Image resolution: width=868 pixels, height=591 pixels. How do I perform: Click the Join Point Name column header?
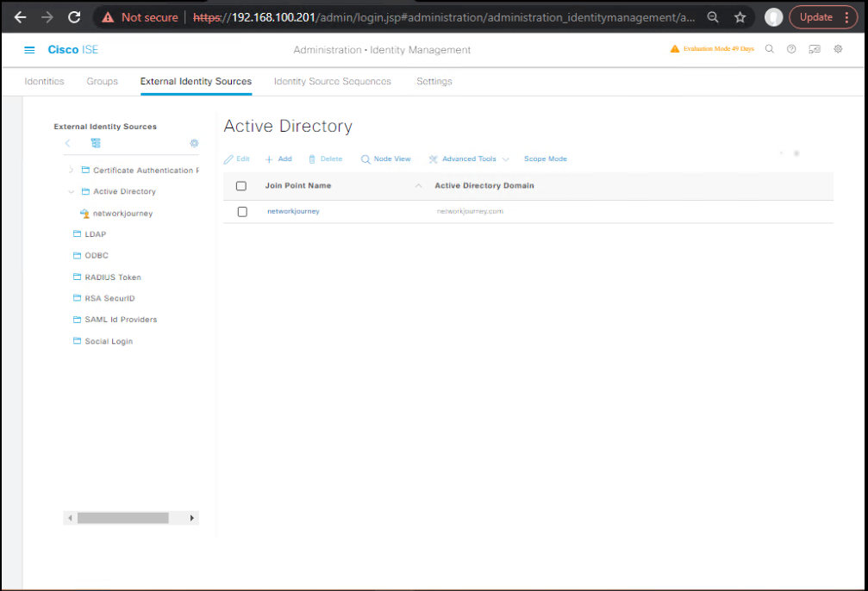(298, 186)
